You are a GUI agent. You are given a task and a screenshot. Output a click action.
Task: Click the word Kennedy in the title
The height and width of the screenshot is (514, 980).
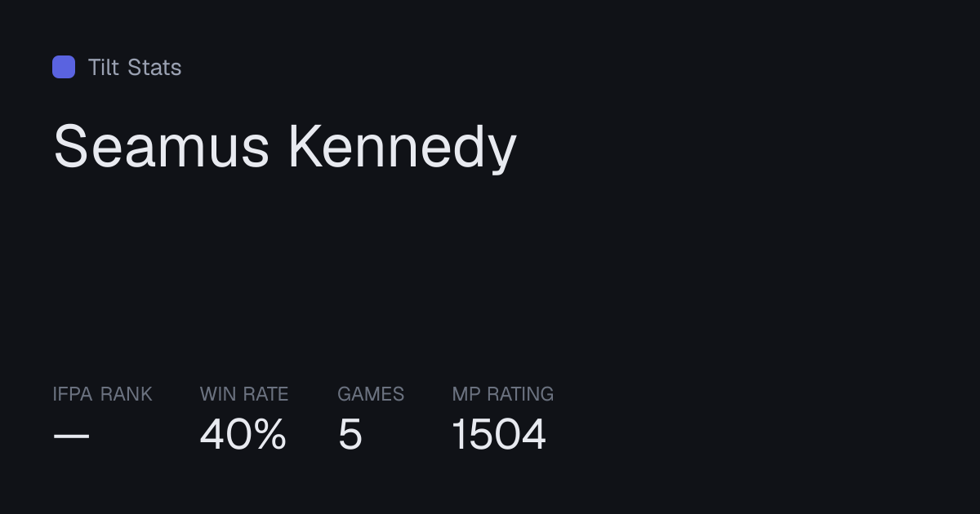pos(403,148)
